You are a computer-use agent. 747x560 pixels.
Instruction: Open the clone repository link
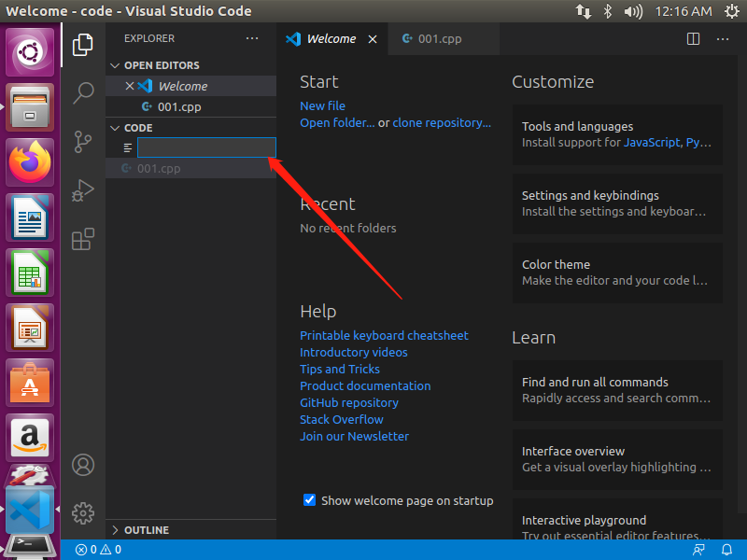click(442, 122)
